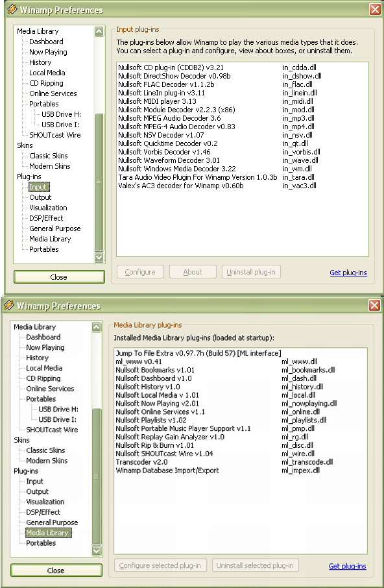Select Input in lower window tree
The width and height of the screenshot is (384, 588).
pyautogui.click(x=34, y=481)
